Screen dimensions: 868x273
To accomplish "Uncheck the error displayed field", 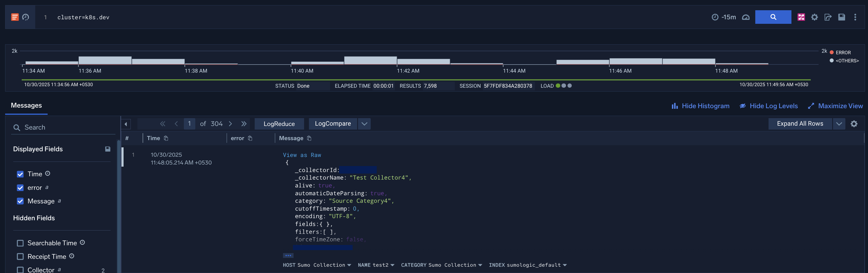I will (x=20, y=188).
